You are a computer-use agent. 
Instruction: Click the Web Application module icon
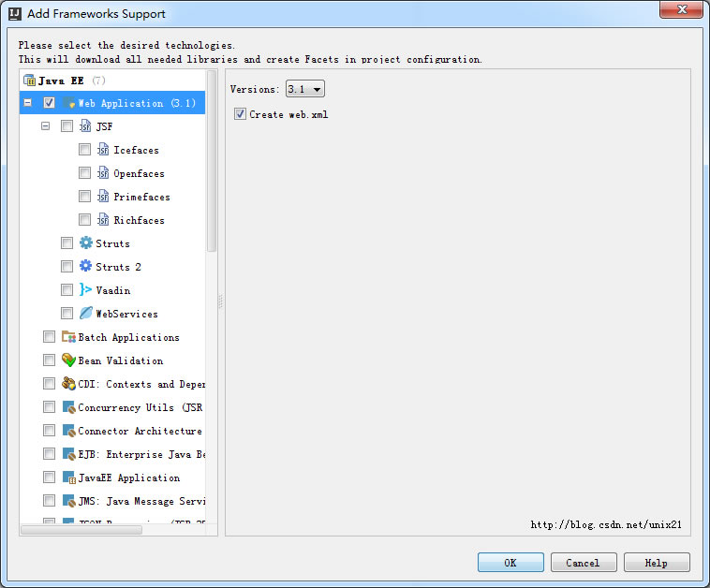[68, 103]
